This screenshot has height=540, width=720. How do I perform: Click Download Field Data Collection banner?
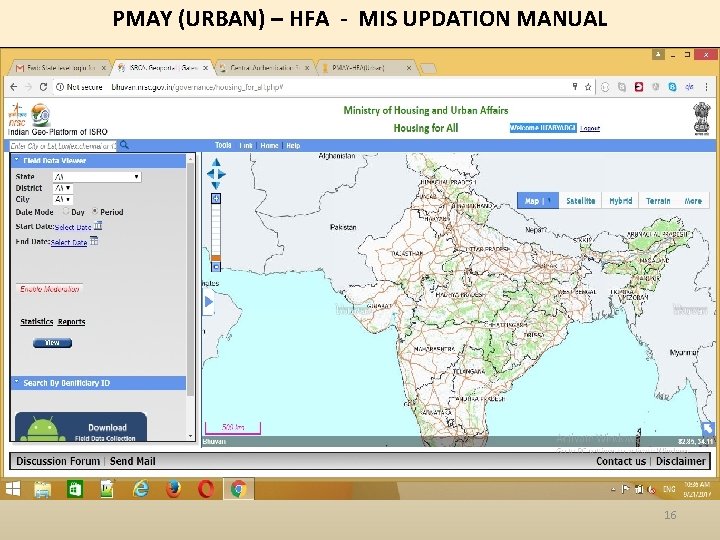pos(81,428)
